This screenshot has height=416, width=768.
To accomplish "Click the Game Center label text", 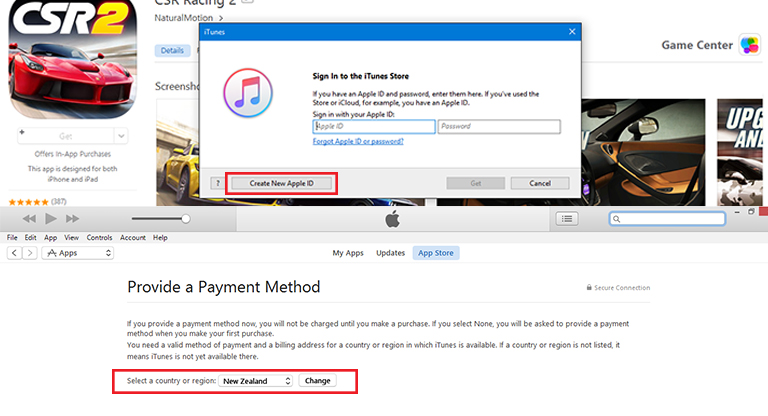I will pos(697,45).
